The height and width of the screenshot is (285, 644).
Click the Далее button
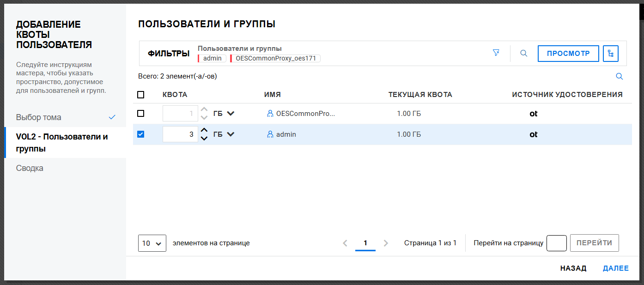click(x=615, y=268)
